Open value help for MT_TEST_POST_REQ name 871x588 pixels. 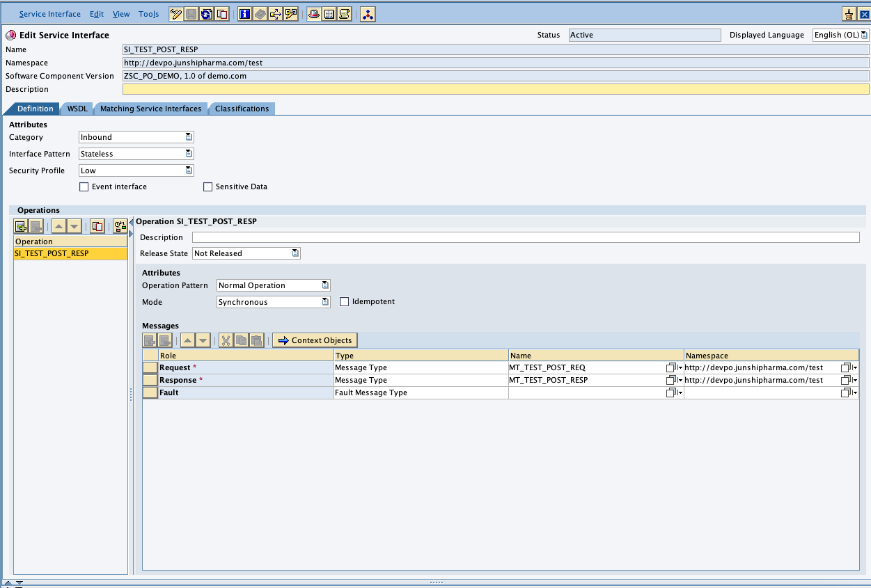(674, 367)
